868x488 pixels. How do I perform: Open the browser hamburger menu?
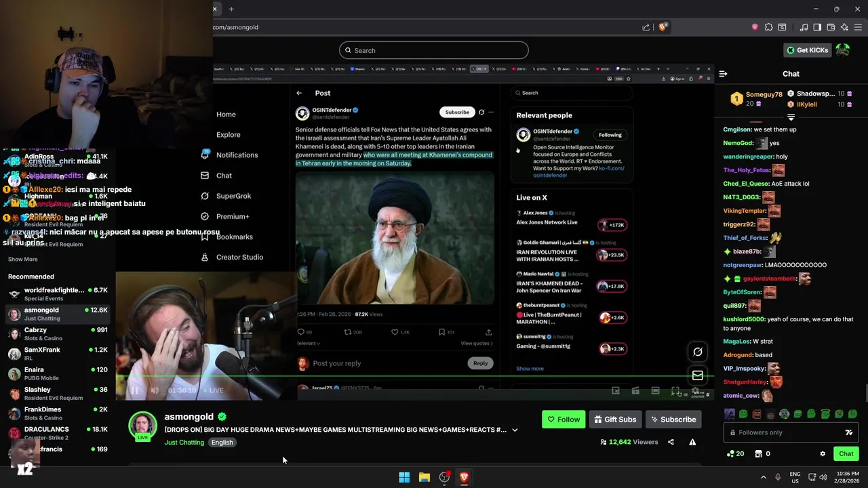click(x=858, y=27)
